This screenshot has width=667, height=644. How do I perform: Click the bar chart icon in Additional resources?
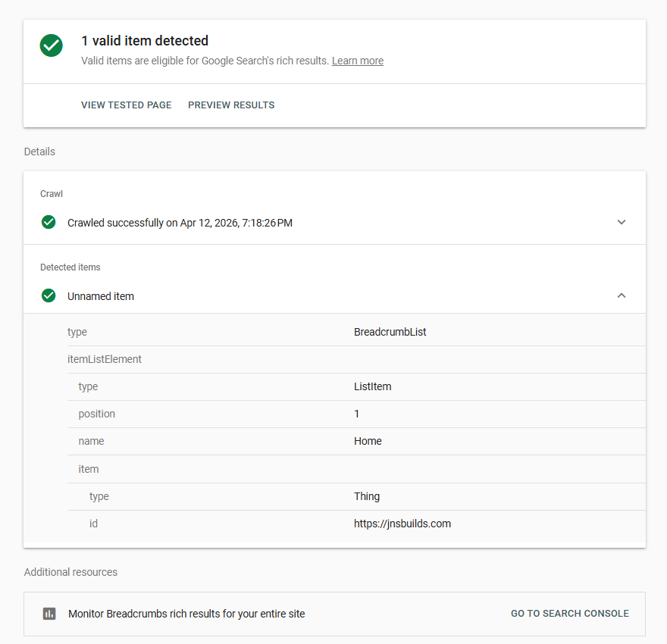tap(49, 614)
